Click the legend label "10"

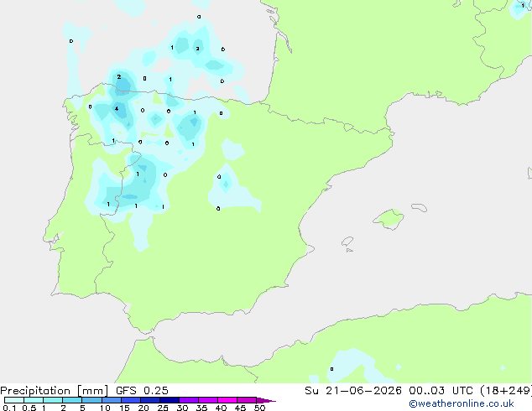click(x=105, y=408)
